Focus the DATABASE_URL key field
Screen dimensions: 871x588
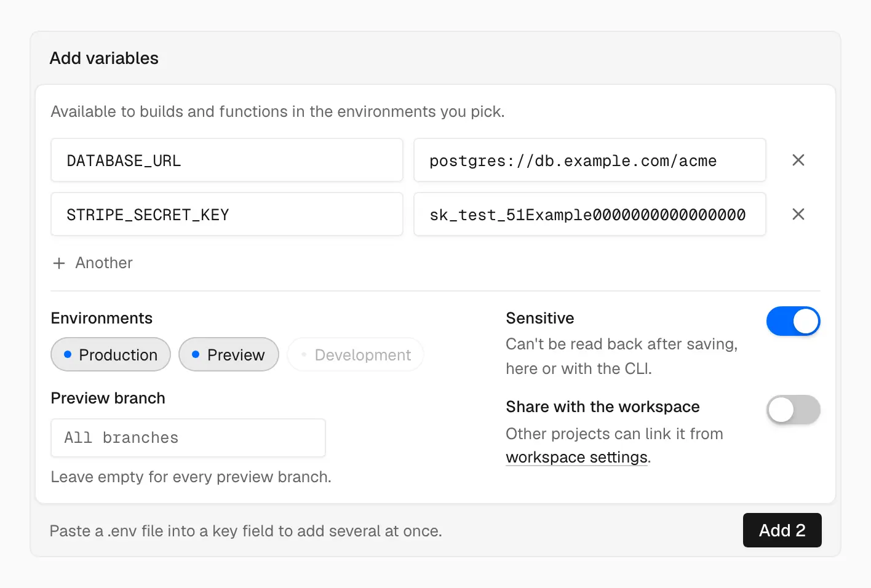(x=227, y=160)
